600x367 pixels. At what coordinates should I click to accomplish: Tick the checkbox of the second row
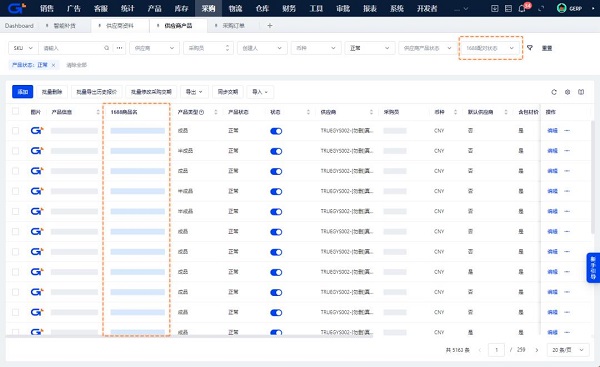click(15, 151)
